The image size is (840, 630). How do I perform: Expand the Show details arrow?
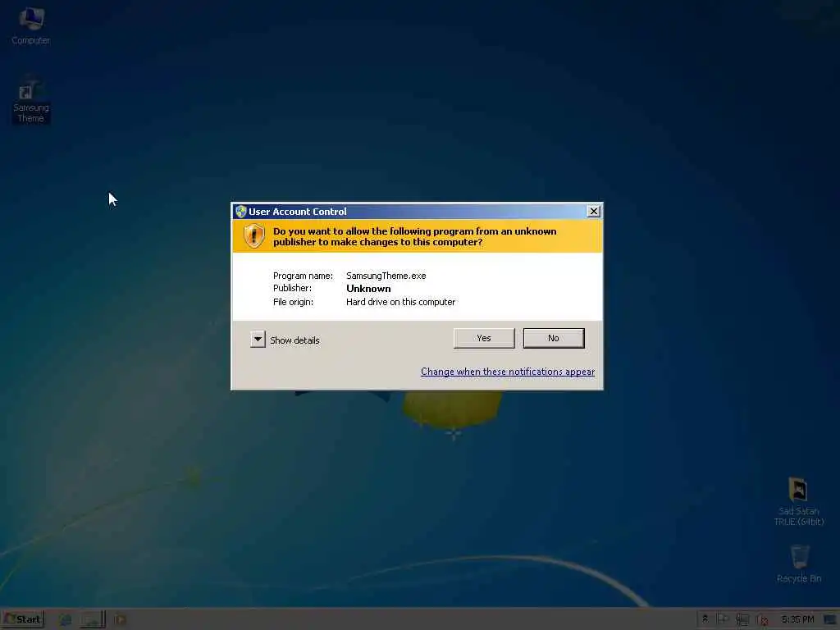[x=258, y=340]
